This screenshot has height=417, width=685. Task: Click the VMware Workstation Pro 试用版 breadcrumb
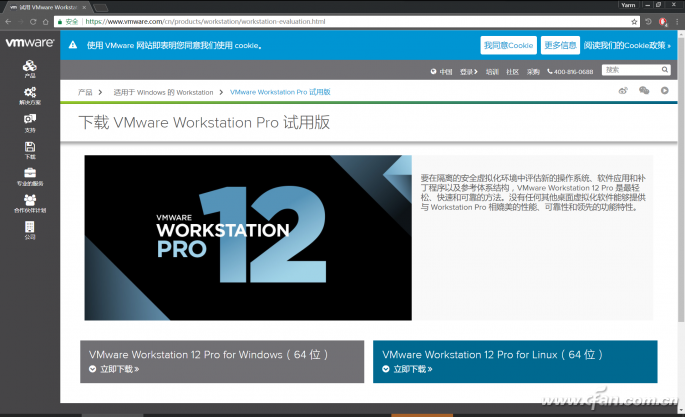pos(280,92)
